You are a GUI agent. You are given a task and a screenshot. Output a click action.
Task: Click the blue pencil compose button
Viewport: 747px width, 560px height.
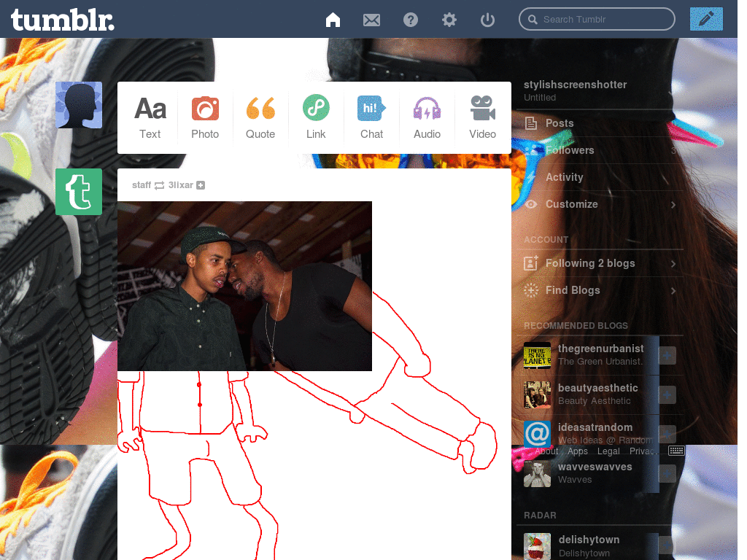click(x=705, y=19)
